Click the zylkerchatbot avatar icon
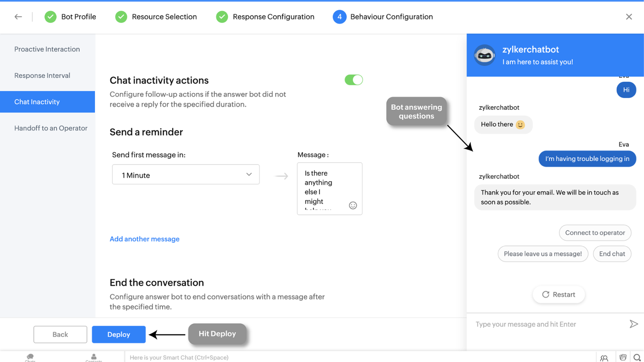The width and height of the screenshot is (644, 362). (484, 56)
